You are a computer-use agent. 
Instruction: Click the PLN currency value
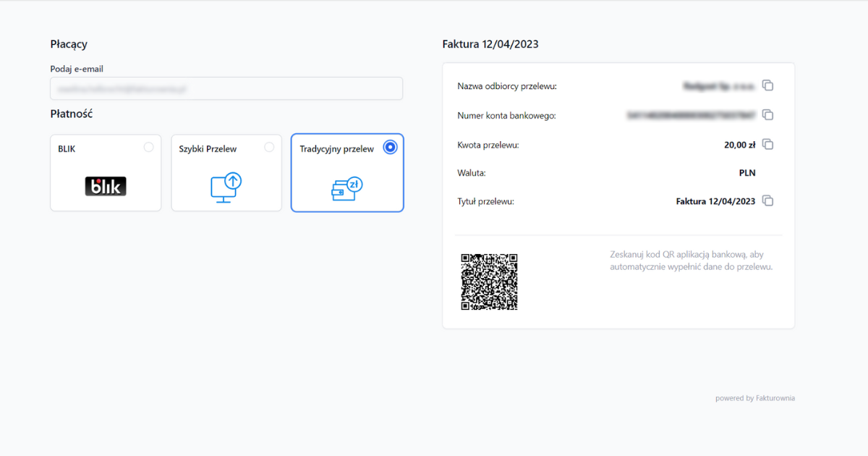747,172
